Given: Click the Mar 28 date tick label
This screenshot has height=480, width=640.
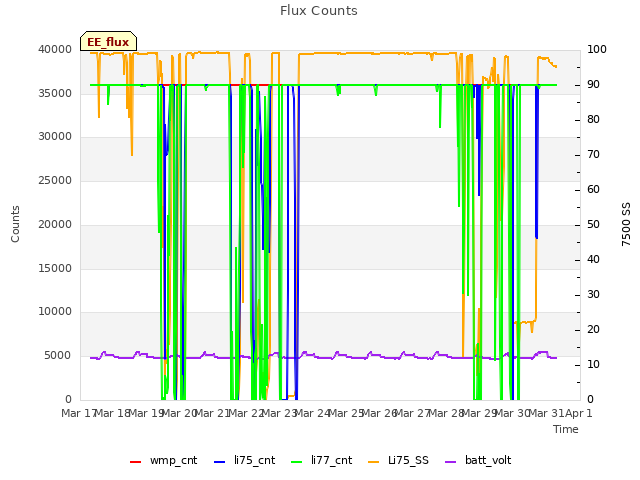Looking at the screenshot, I should [446, 413].
